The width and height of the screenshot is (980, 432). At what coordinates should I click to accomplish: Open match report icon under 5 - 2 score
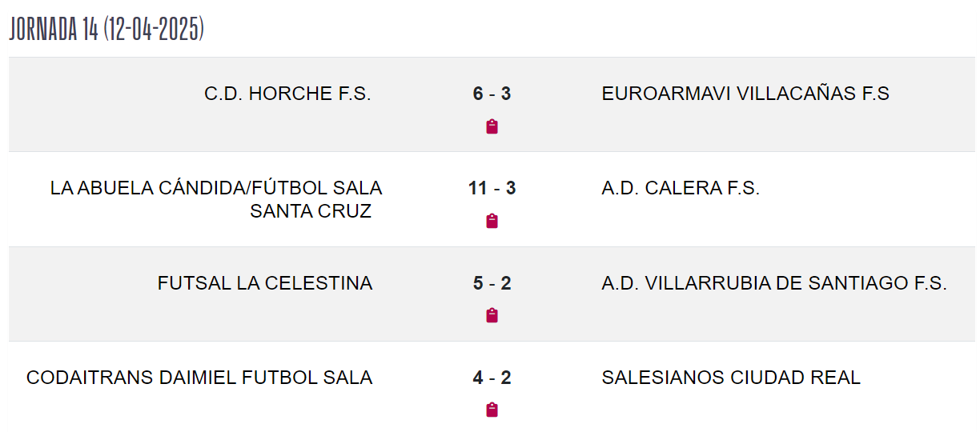click(492, 315)
